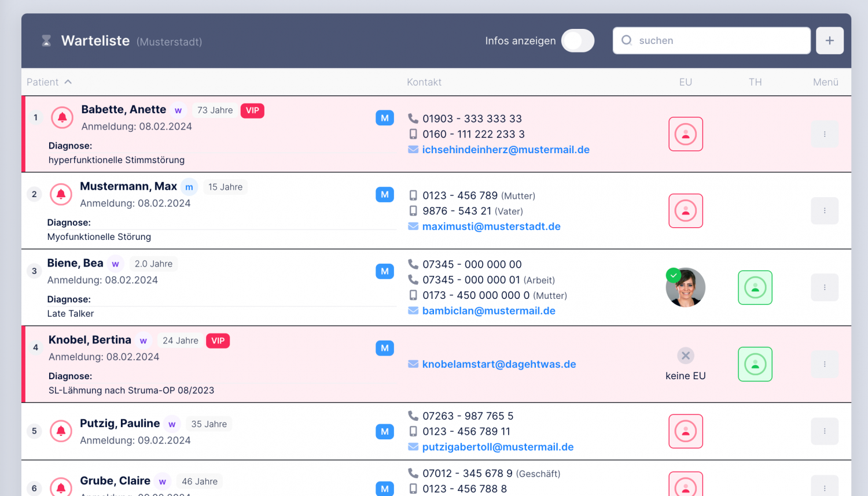The image size is (868, 496).
Task: Click gender badge m next to Mustermann, Max
Action: click(x=189, y=187)
